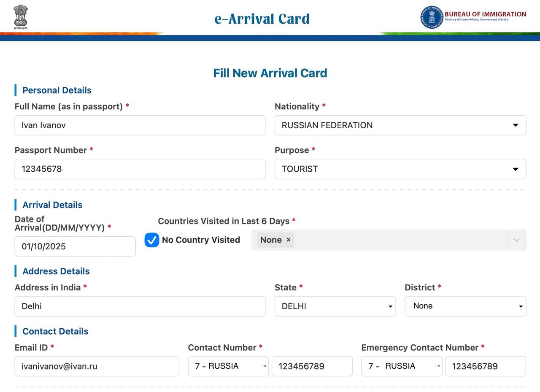The image size is (540, 392).
Task: Click the Emergency Contact Number phone field
Action: point(485,366)
